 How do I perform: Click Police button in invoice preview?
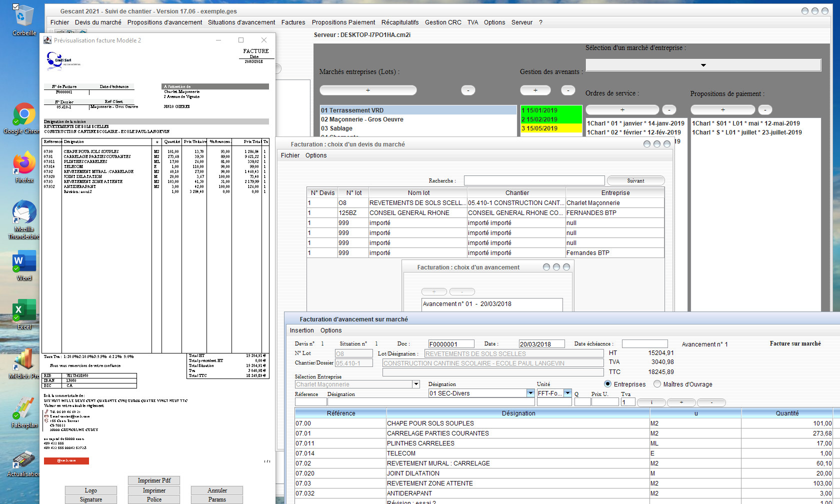[154, 499]
